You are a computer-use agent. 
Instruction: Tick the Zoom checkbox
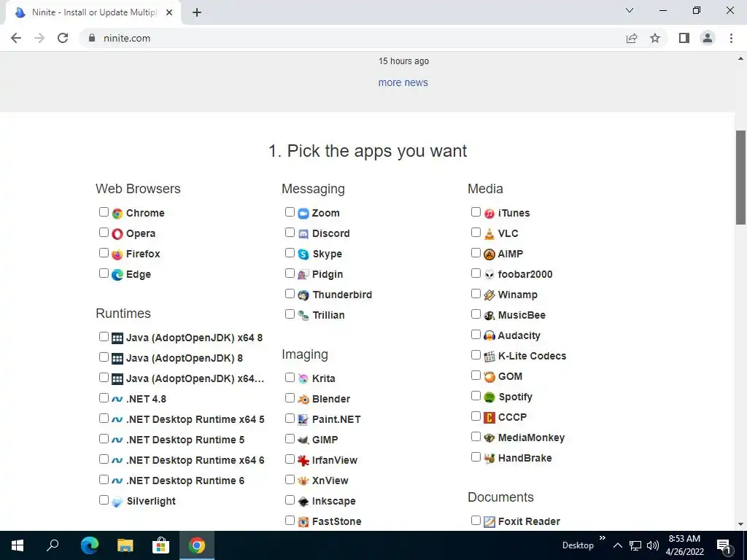point(290,212)
